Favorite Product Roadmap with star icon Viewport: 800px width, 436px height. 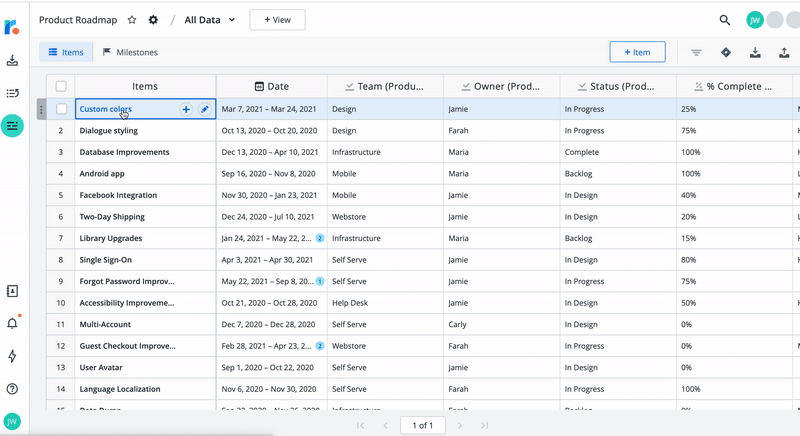tap(132, 20)
